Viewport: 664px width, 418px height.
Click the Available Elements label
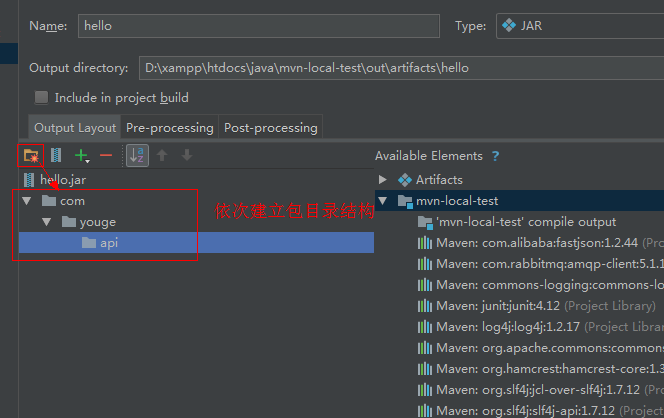pyautogui.click(x=429, y=156)
